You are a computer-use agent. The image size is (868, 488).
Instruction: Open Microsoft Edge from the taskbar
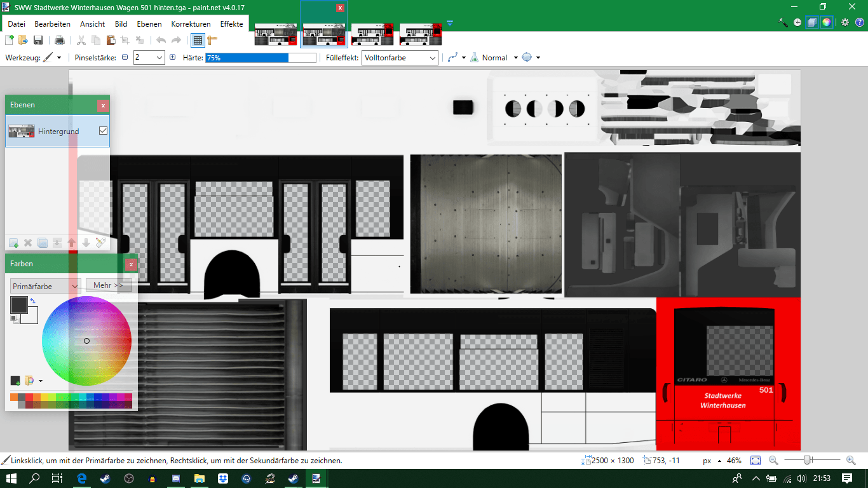click(82, 478)
